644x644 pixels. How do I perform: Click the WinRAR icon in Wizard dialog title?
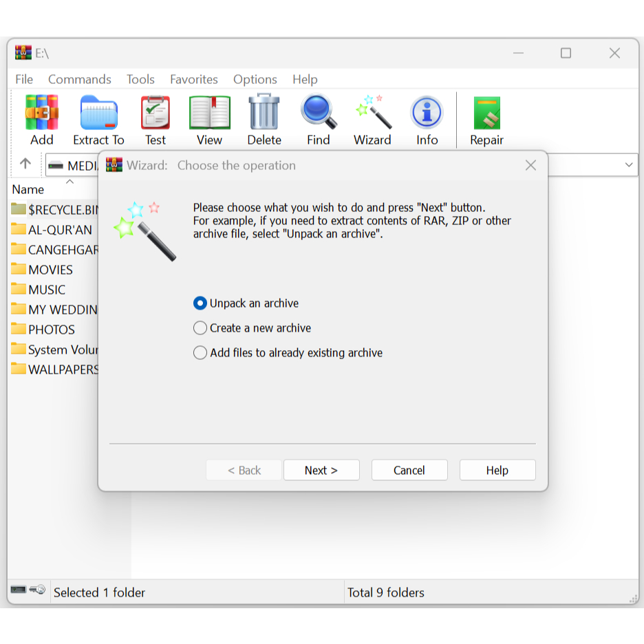[114, 164]
